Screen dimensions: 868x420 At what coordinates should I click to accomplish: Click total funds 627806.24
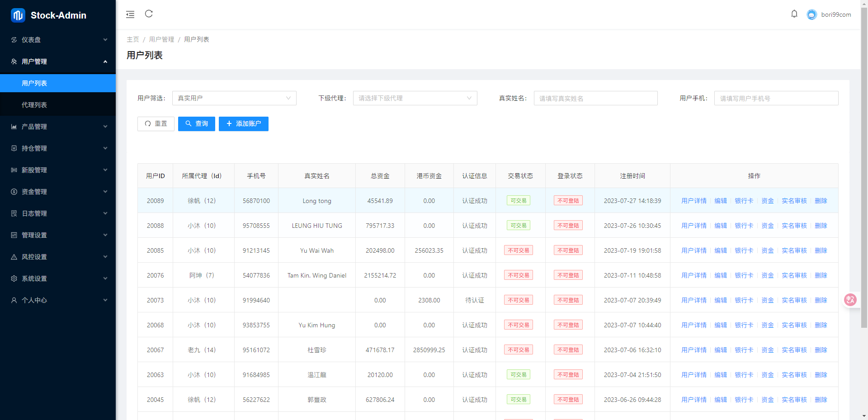[x=380, y=400]
